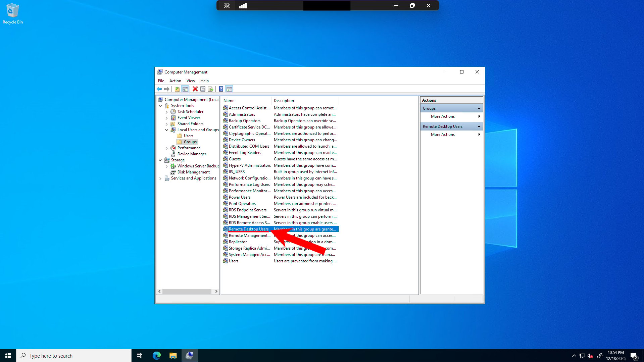Open More Actions under Groups
This screenshot has height=362, width=644.
[x=451, y=116]
